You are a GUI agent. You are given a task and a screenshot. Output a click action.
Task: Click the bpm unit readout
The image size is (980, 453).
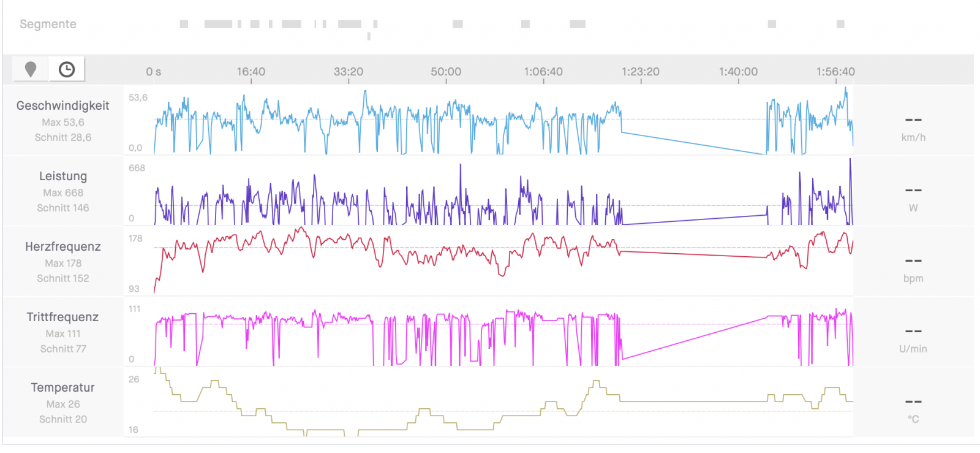(913, 278)
